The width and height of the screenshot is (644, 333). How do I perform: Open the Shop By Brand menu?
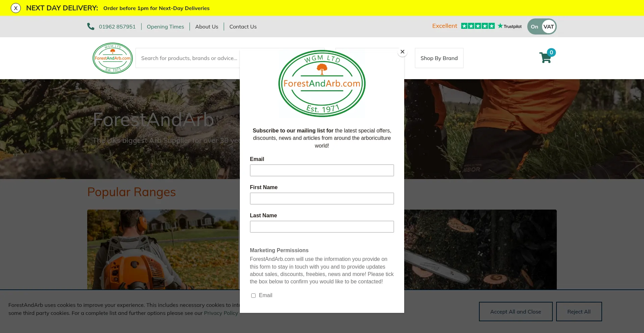point(439,58)
